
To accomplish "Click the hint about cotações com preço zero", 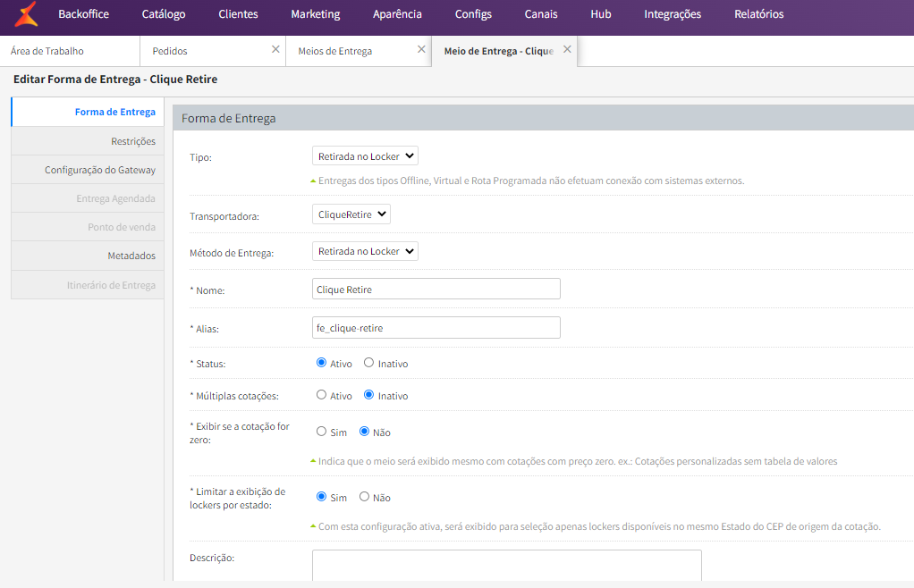I will (578, 462).
